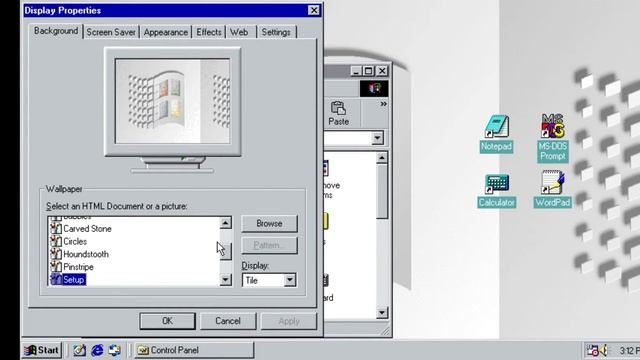The width and height of the screenshot is (640, 360).
Task: Click Control Panel scroll down arrow
Action: 382,313
